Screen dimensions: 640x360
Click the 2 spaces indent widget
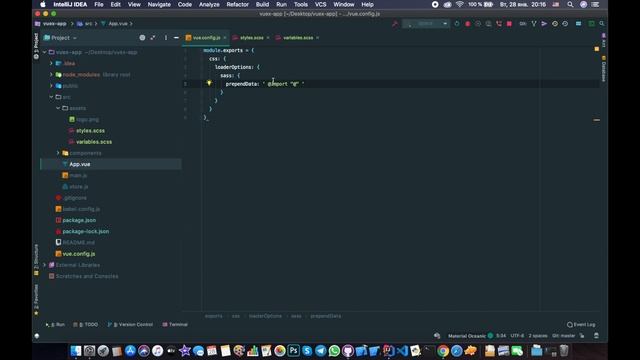pyautogui.click(x=538, y=336)
